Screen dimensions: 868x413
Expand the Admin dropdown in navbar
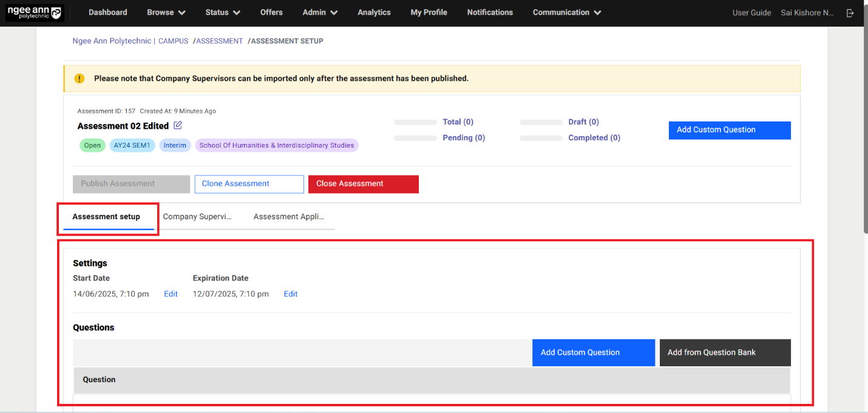(320, 13)
